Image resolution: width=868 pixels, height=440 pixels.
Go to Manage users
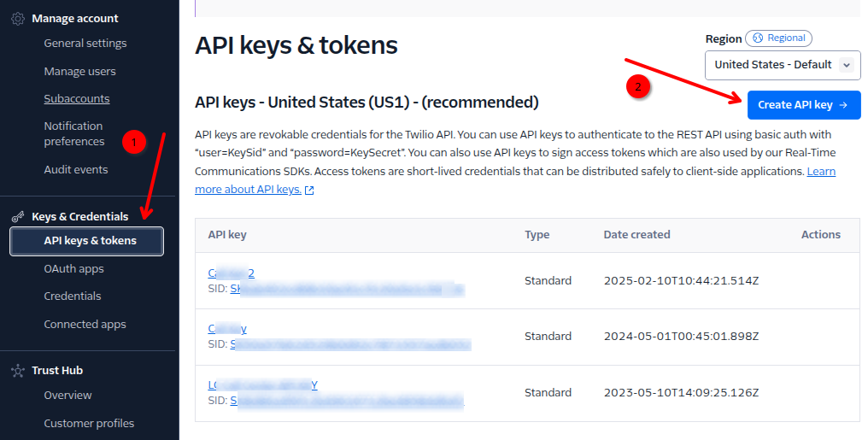[79, 72]
